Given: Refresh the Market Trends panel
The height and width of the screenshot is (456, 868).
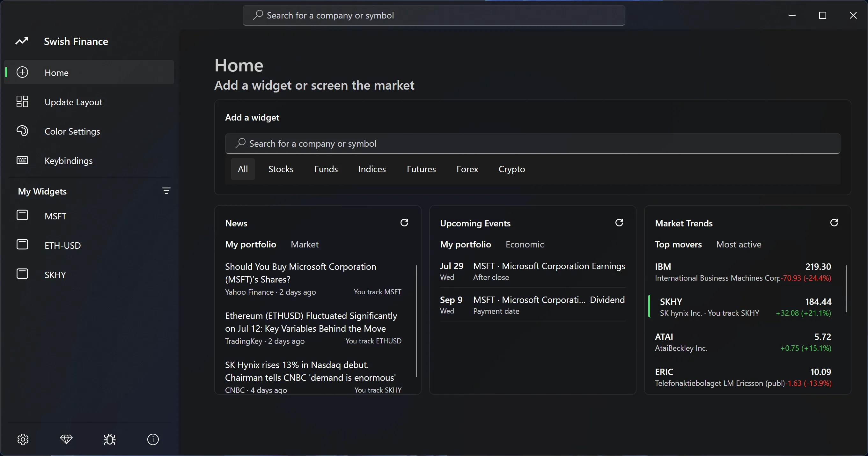Looking at the screenshot, I should (x=834, y=223).
